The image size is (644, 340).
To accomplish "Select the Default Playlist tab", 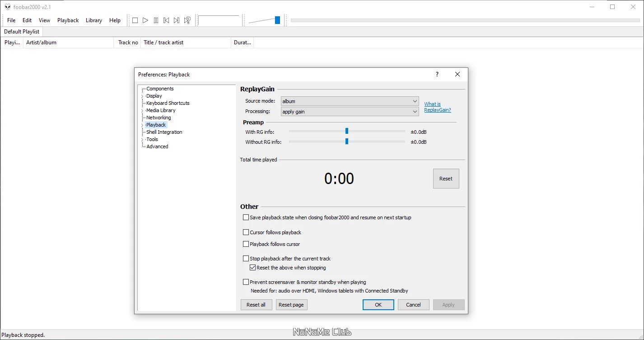I will click(x=22, y=32).
